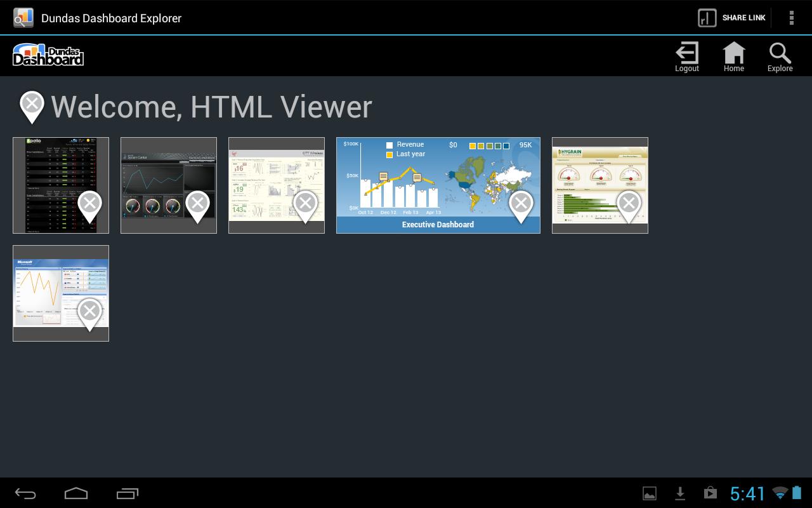The height and width of the screenshot is (508, 812).
Task: Unpin the HYGRAIN Technologies dashboard
Action: (x=629, y=203)
